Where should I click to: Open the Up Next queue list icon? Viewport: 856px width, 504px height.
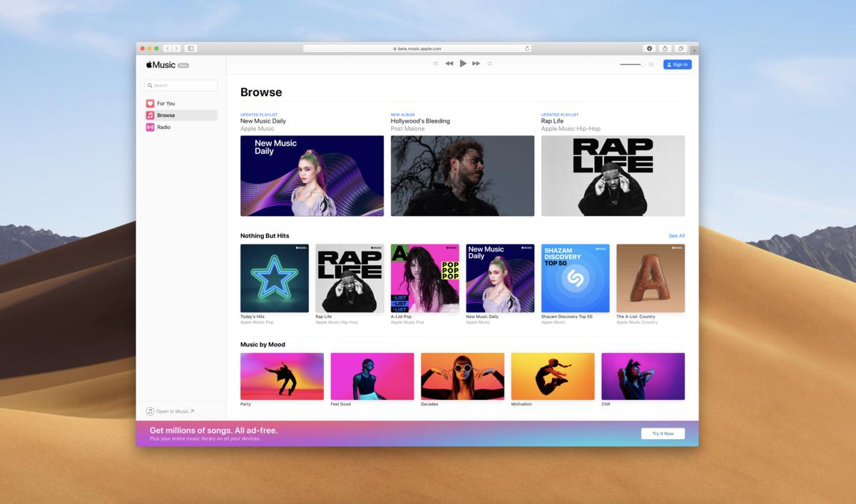click(651, 64)
